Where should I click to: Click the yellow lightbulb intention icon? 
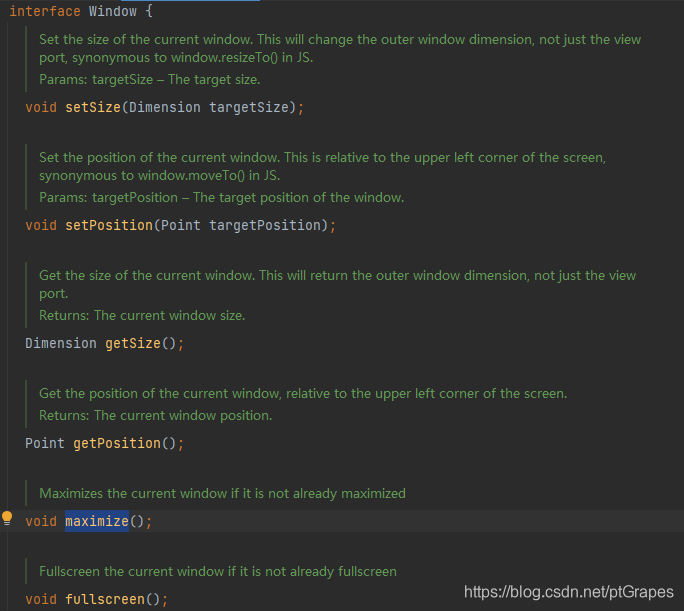coord(7,518)
